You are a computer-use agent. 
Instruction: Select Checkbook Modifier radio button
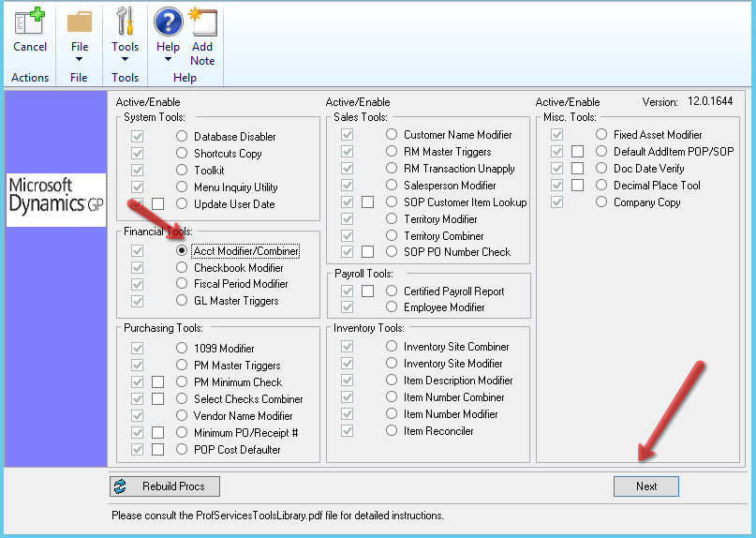182,267
